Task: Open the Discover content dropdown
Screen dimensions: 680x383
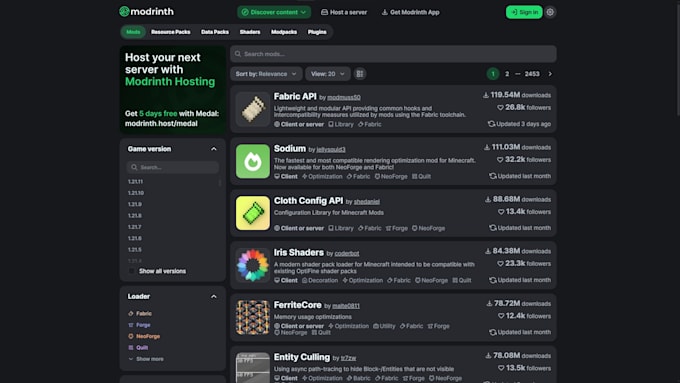Action: [274, 12]
